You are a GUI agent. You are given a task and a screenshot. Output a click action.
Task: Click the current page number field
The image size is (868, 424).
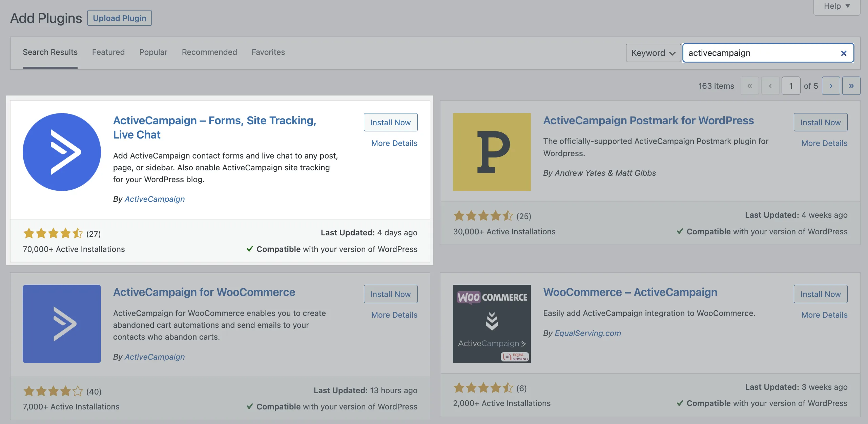pyautogui.click(x=790, y=86)
